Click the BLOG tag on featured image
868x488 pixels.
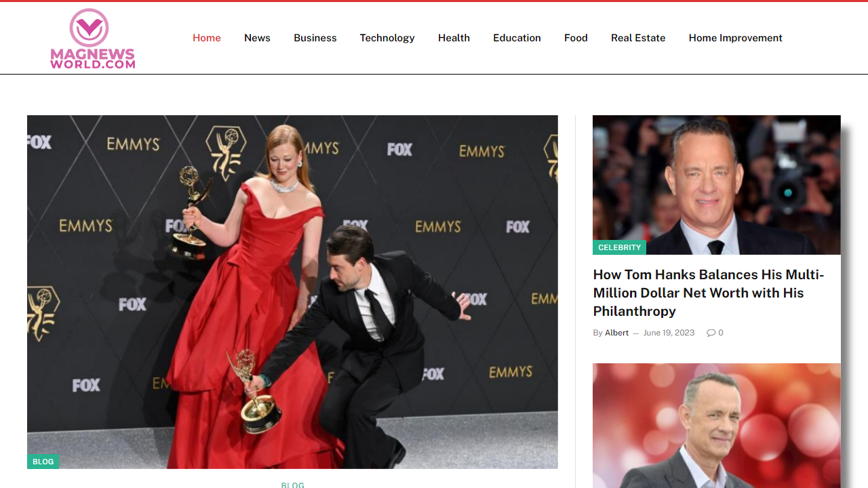coord(43,461)
